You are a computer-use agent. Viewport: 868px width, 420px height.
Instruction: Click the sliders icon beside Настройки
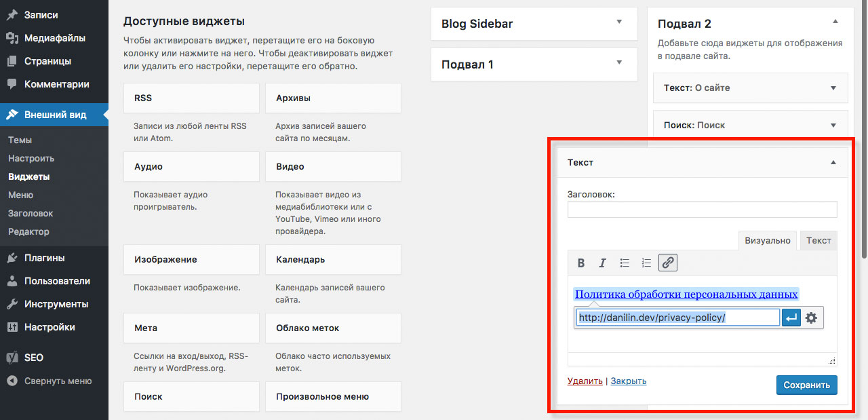click(12, 327)
